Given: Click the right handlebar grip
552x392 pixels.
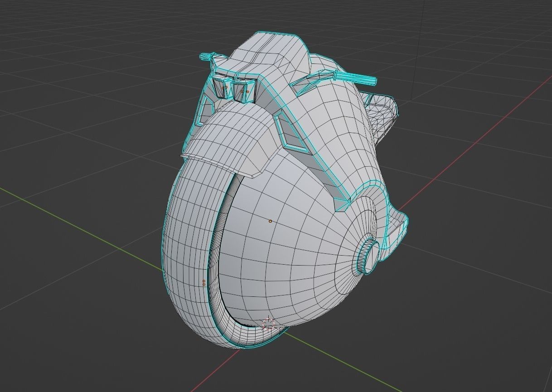Looking at the screenshot, I should (x=356, y=77).
